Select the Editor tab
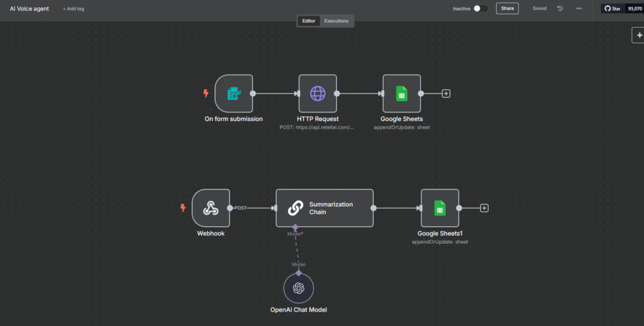This screenshot has width=644, height=326. tap(309, 21)
